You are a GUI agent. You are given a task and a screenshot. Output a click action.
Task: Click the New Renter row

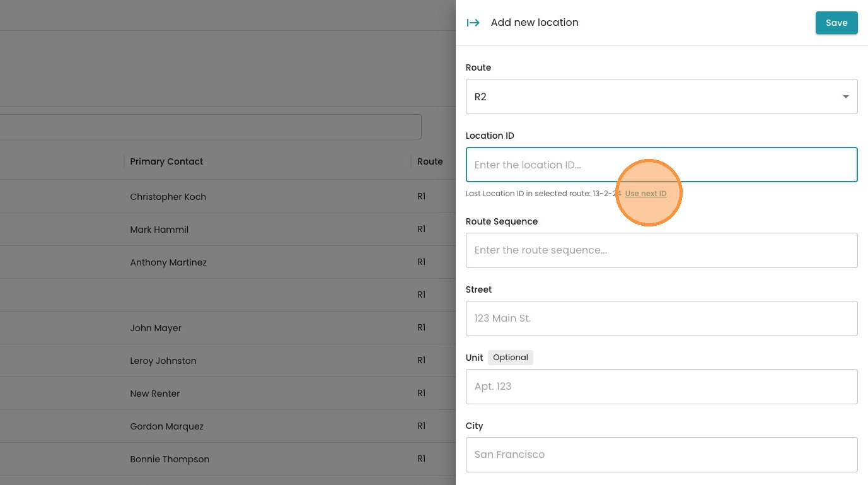(155, 394)
